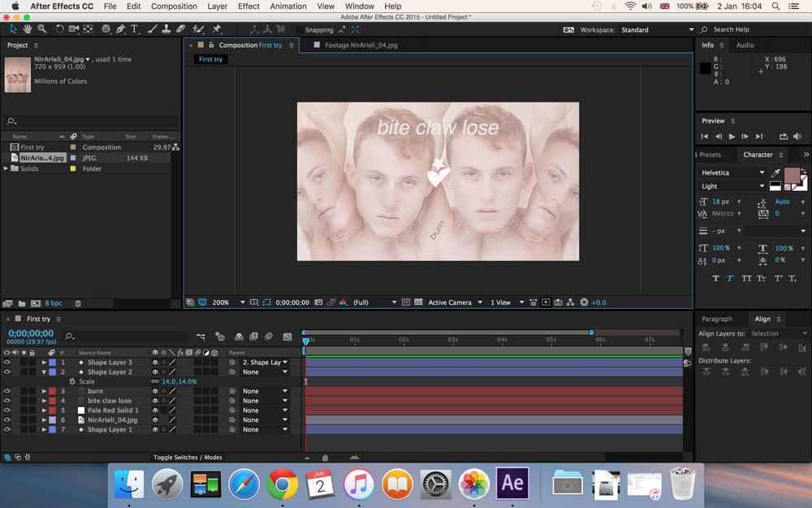Choose the Pen tool
812x508 pixels.
tap(119, 28)
